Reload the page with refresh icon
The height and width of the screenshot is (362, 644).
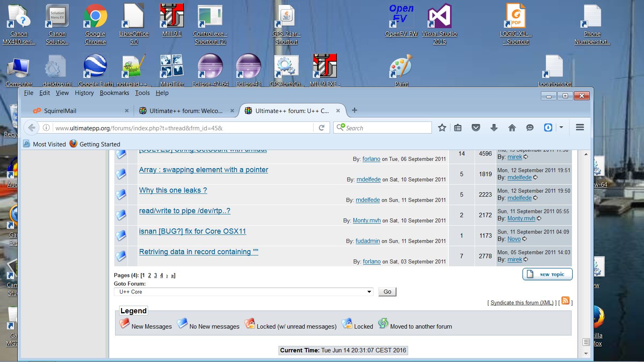coord(322,128)
